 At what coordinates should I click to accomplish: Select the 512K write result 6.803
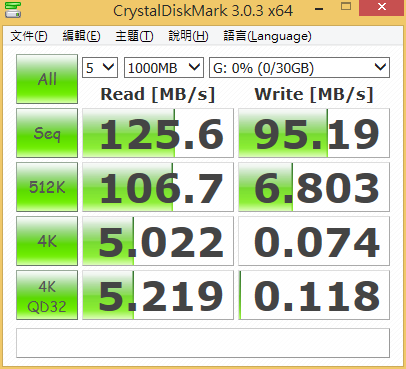(x=314, y=187)
